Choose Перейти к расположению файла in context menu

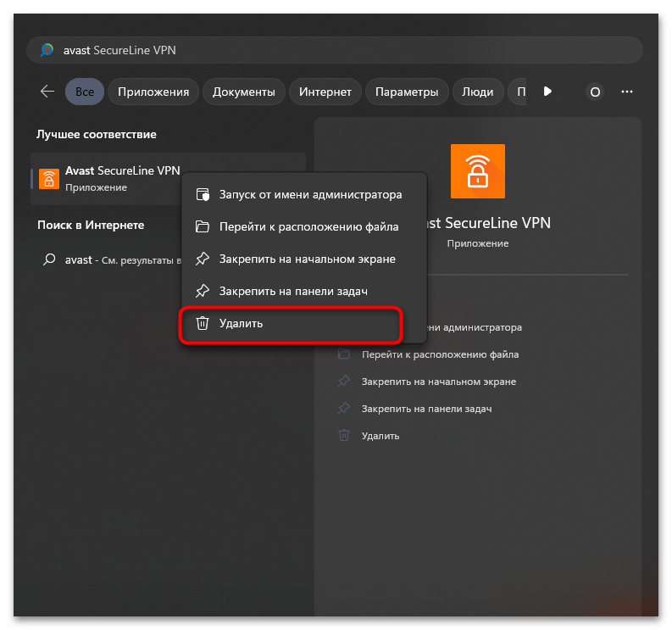point(304,226)
